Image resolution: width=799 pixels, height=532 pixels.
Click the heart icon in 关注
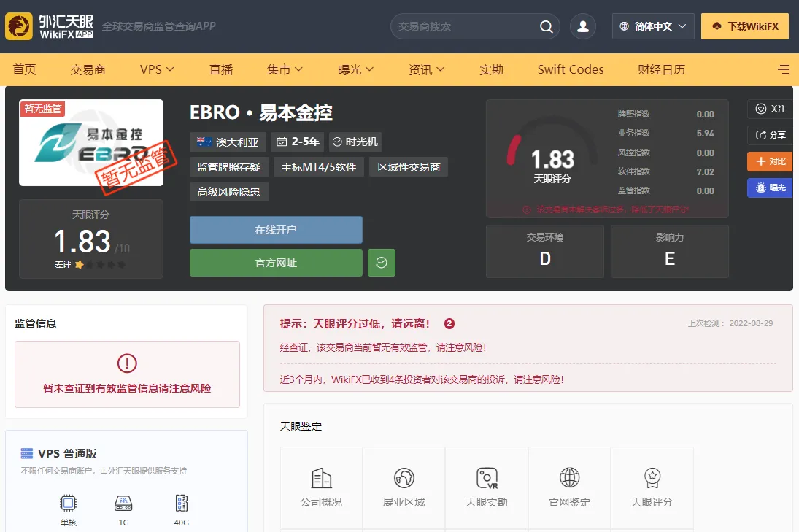761,109
